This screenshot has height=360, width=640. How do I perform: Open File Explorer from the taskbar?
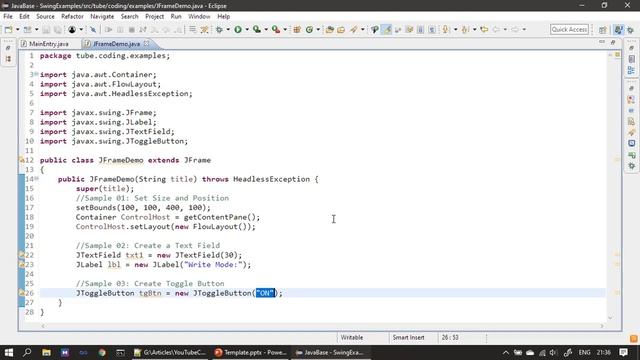(46, 352)
